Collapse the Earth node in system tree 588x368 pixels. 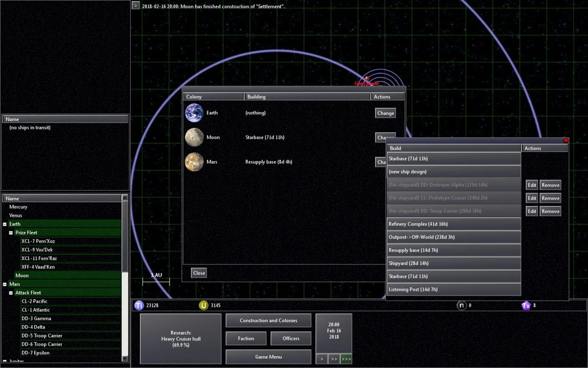[4, 224]
